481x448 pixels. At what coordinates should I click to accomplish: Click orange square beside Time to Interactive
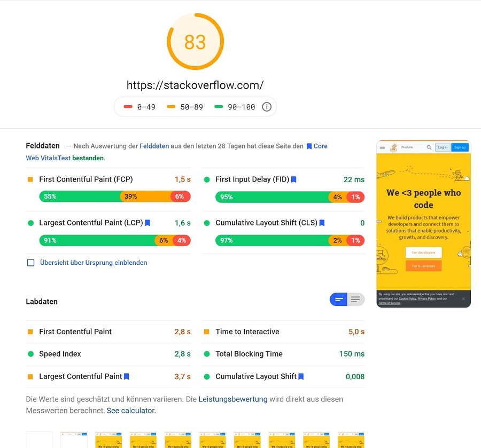(x=207, y=332)
